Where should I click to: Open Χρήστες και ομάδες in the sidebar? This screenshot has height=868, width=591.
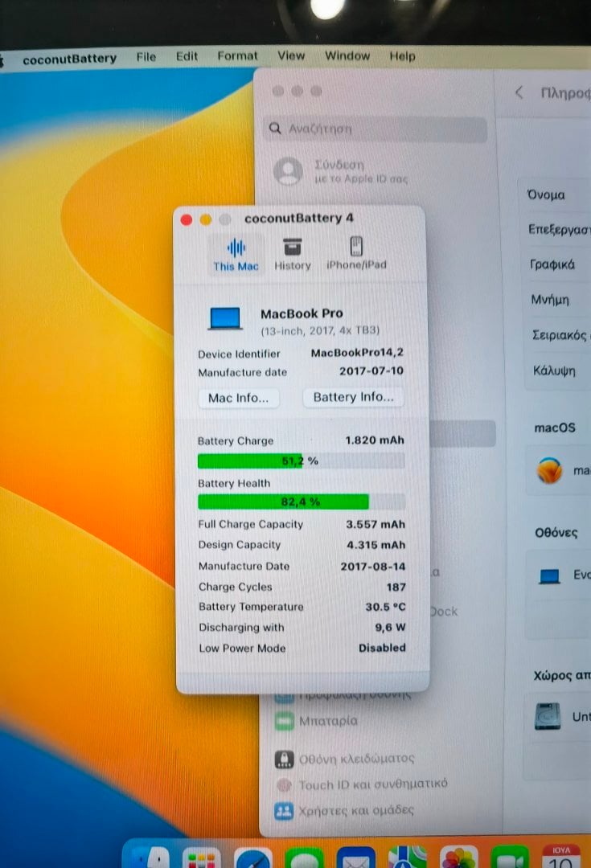[x=356, y=810]
